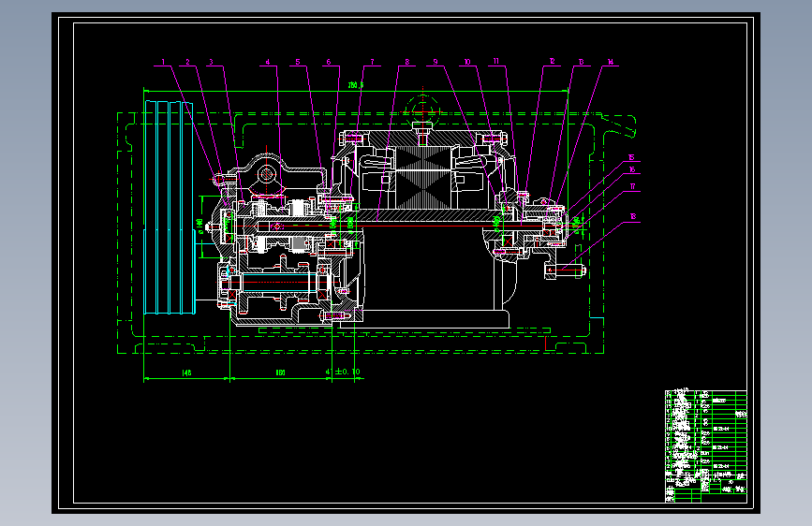Click the green lifting eye bolt symbol
Image resolution: width=812 pixels, height=526 pixels.
pyautogui.click(x=422, y=110)
